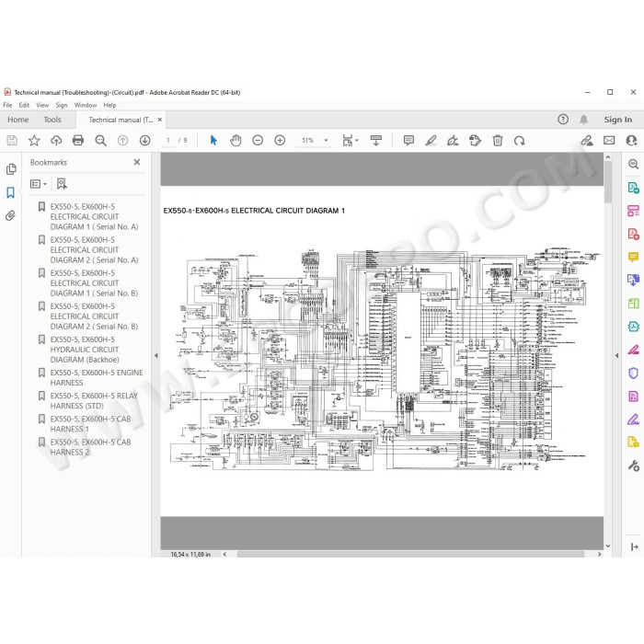Viewport: 644px width, 644px height.
Task: Click the stamp tool icon
Action: pyautogui.click(x=475, y=141)
